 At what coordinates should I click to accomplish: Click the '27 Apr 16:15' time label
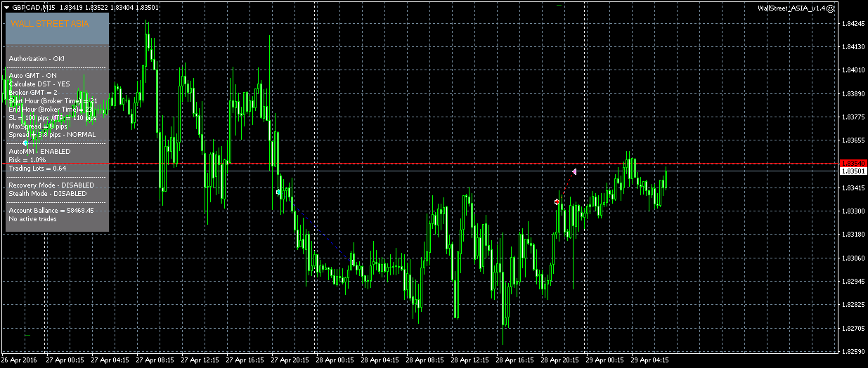[245, 360]
